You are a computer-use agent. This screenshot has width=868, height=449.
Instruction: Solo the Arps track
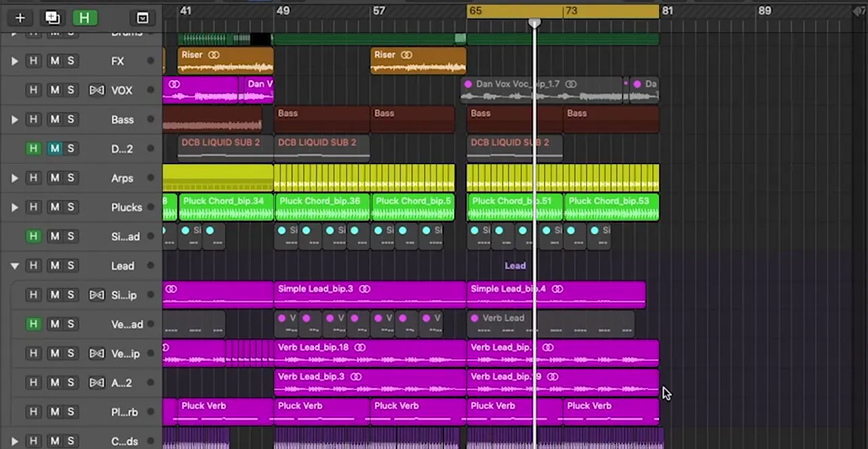tap(71, 178)
